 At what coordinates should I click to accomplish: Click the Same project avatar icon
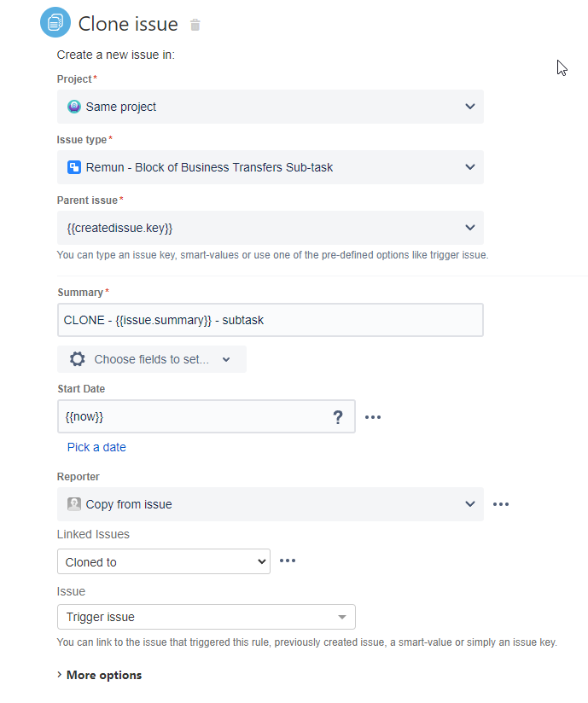(74, 107)
